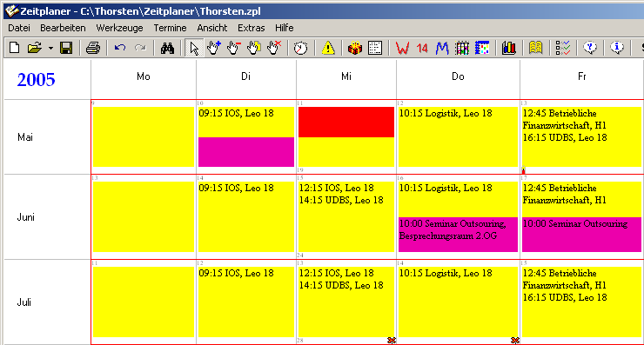The height and width of the screenshot is (345, 644).
Task: Click the yellow warning triangle icon
Action: (328, 48)
